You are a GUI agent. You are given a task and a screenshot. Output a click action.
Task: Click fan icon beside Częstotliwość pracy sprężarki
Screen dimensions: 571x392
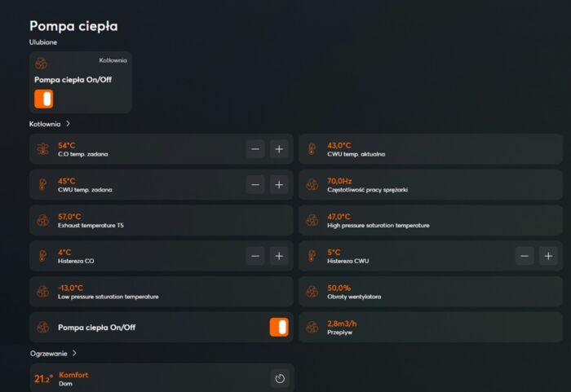pyautogui.click(x=311, y=185)
